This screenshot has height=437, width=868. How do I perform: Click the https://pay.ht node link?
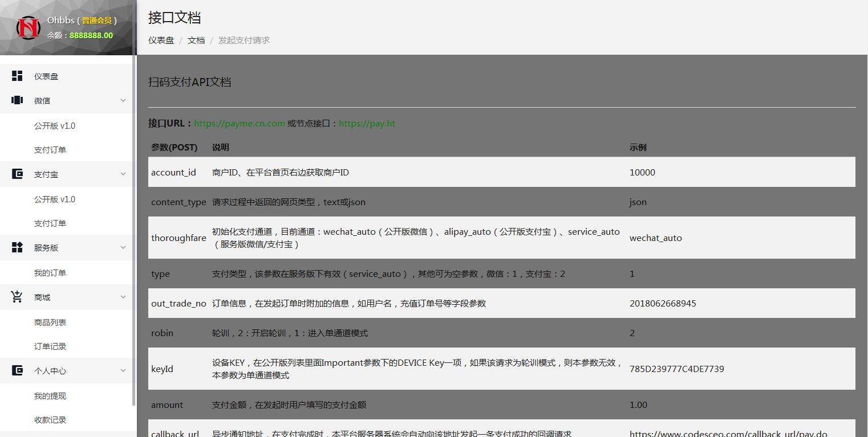pos(367,123)
